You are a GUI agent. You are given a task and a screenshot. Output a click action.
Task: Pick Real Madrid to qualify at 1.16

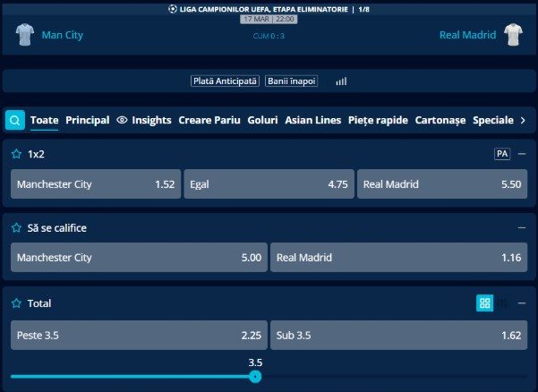[398, 258]
